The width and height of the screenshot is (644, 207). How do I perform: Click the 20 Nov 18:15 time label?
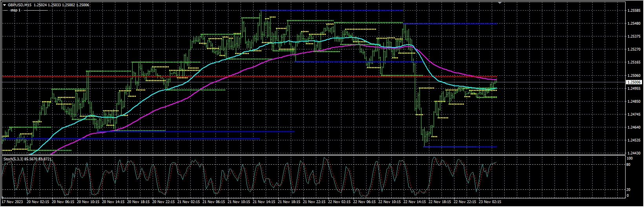[x=139, y=202]
